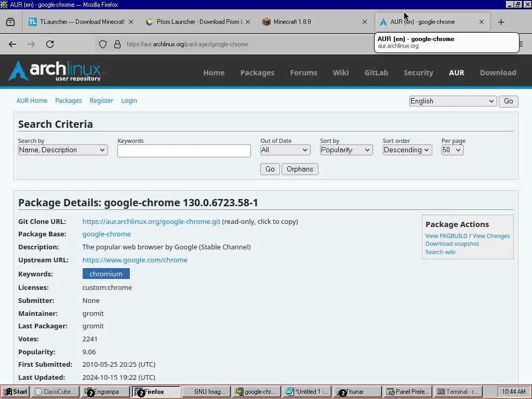Expand the Sort order dropdown

click(x=407, y=150)
